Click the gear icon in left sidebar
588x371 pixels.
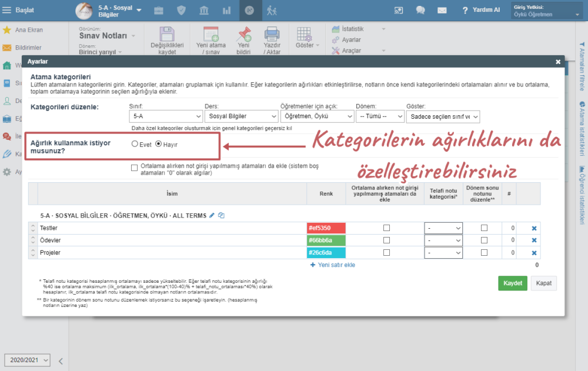(6, 172)
